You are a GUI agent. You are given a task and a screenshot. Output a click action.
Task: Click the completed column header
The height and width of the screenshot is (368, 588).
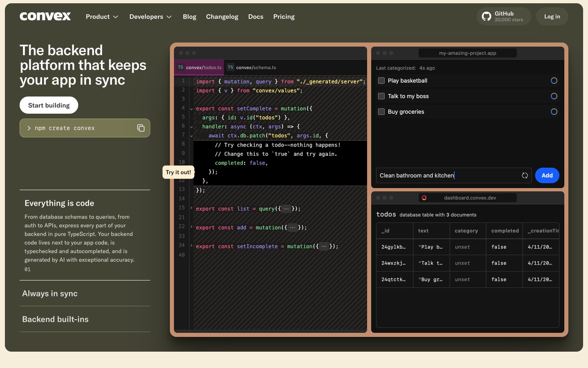point(504,231)
